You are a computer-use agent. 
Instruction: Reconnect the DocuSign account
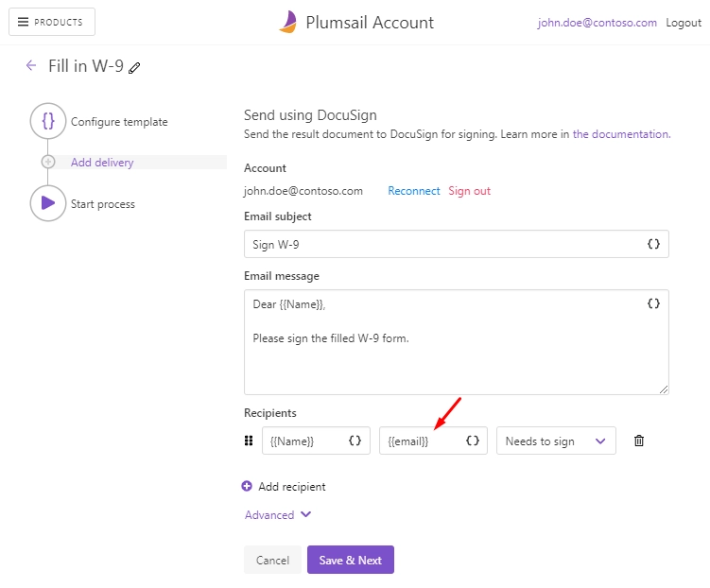pos(414,191)
